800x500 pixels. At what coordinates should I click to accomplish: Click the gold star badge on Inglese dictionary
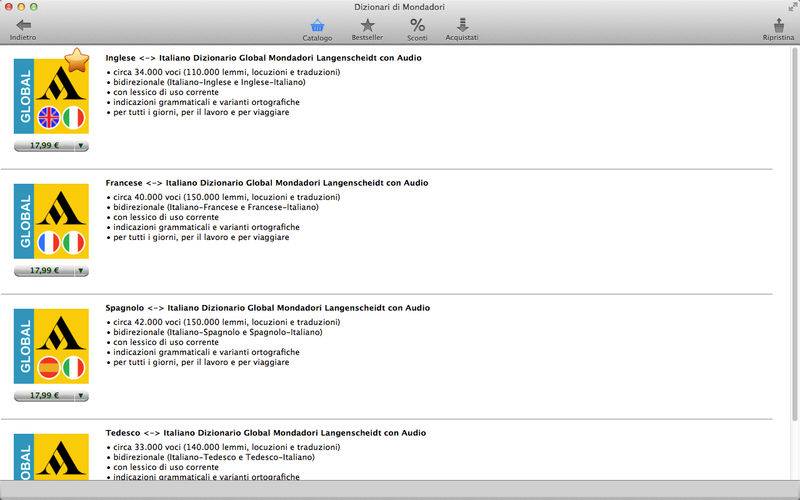[x=77, y=60]
